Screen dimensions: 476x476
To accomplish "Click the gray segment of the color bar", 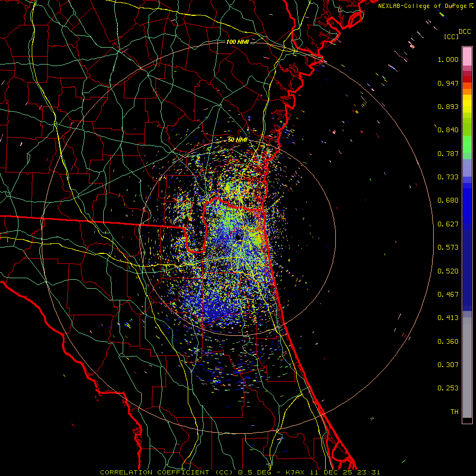I will coord(467,368).
